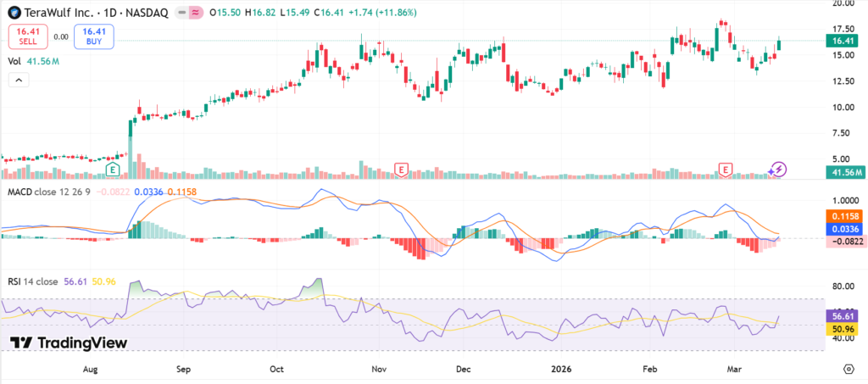Open the TeraWulf Inc. symbol title
Image resolution: width=868 pixels, height=384 pixels.
[59, 14]
